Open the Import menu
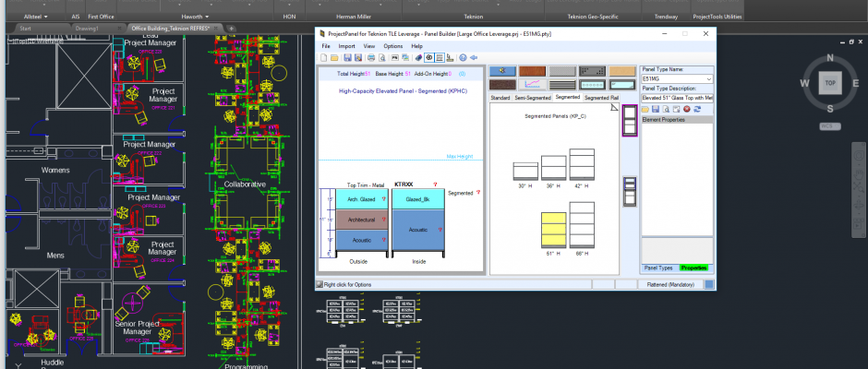The width and height of the screenshot is (868, 369). tap(346, 46)
